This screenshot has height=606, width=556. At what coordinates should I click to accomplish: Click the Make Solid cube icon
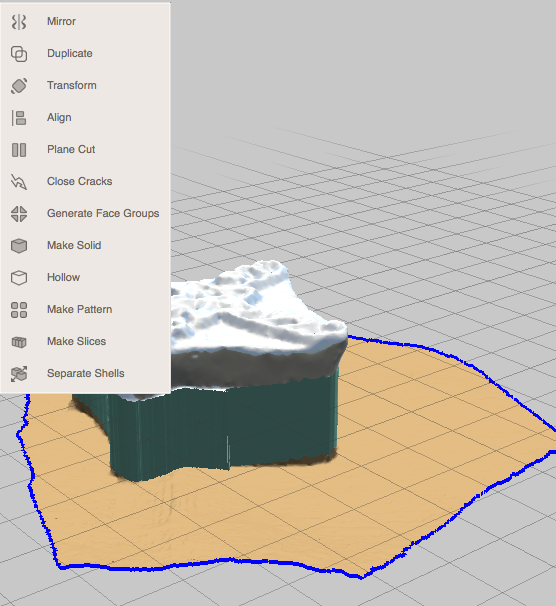coord(19,246)
